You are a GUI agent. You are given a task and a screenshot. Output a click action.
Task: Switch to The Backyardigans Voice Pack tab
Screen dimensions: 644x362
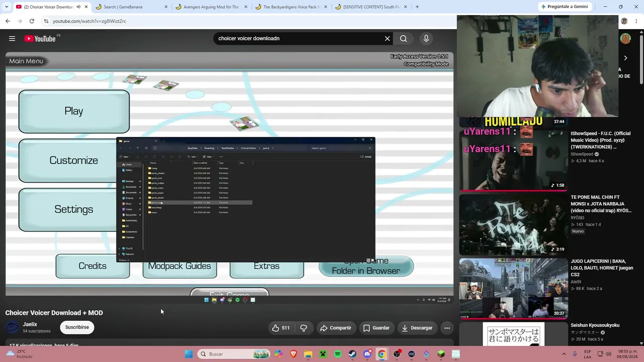(x=291, y=7)
